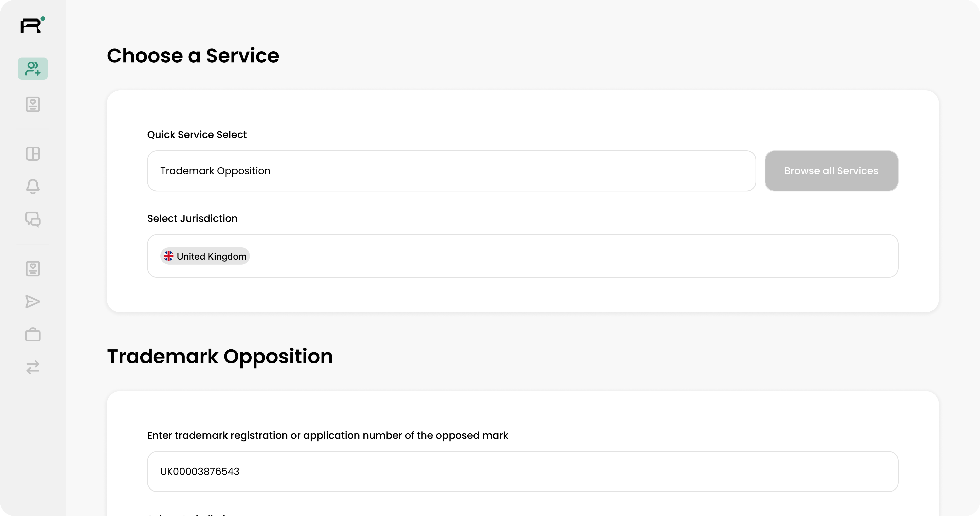Screen dimensions: 980x516
Task: Select the United Kingdom jurisdiction chip
Action: [211, 257]
